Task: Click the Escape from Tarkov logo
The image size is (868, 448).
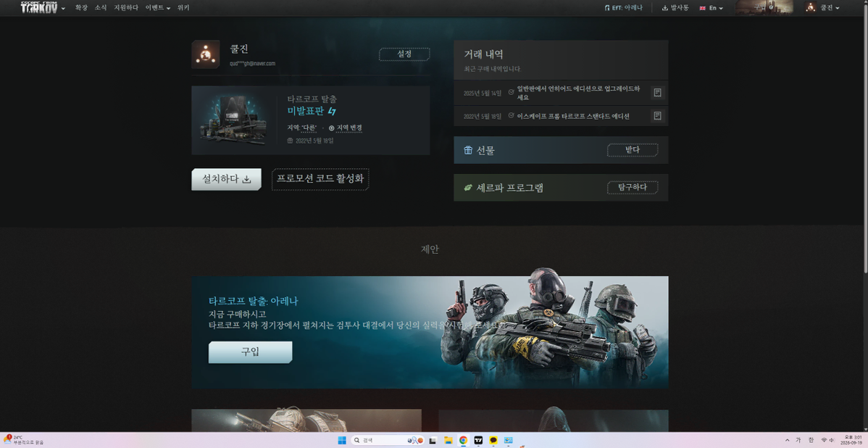Action: click(39, 7)
